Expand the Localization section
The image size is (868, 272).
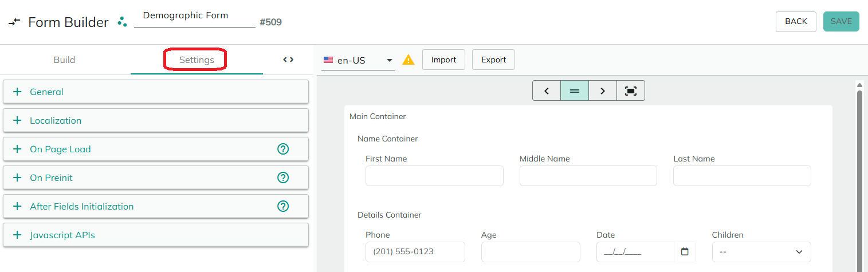coord(156,120)
